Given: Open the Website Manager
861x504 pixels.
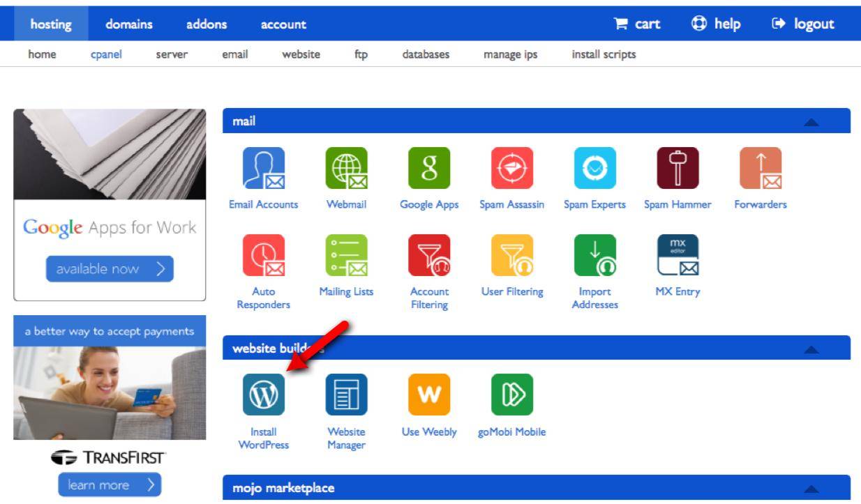Looking at the screenshot, I should (346, 393).
